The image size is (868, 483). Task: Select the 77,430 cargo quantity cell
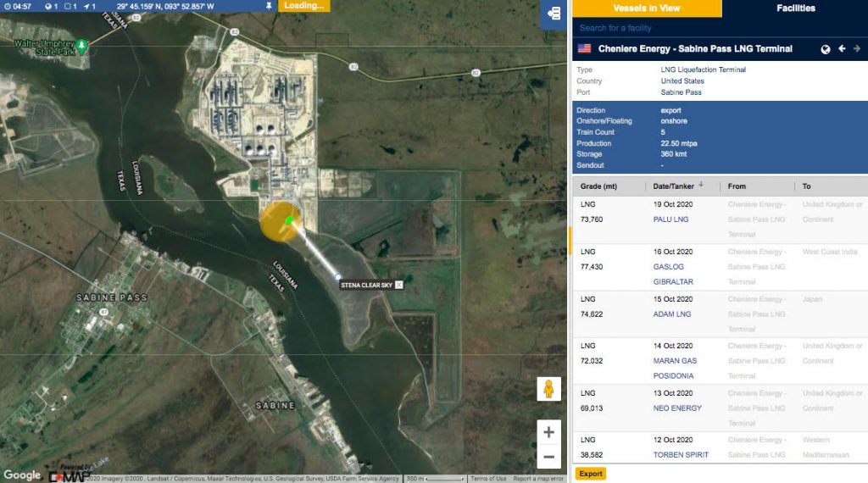pyautogui.click(x=592, y=267)
